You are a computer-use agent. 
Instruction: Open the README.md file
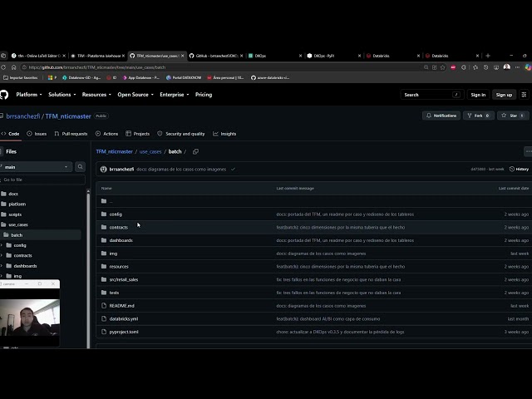[x=122, y=306]
